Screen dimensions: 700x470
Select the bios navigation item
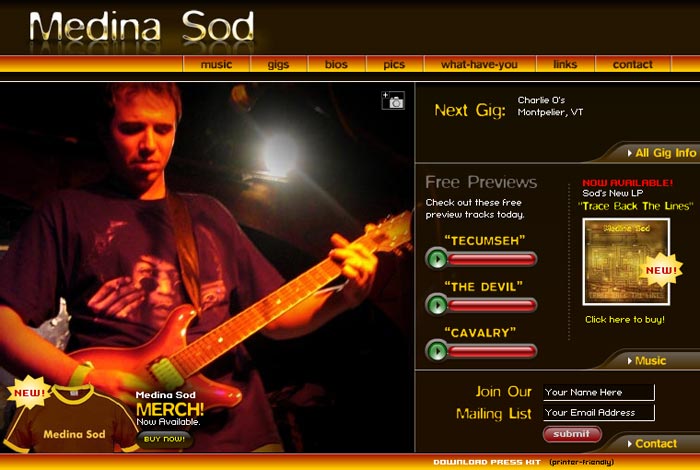[x=336, y=64]
